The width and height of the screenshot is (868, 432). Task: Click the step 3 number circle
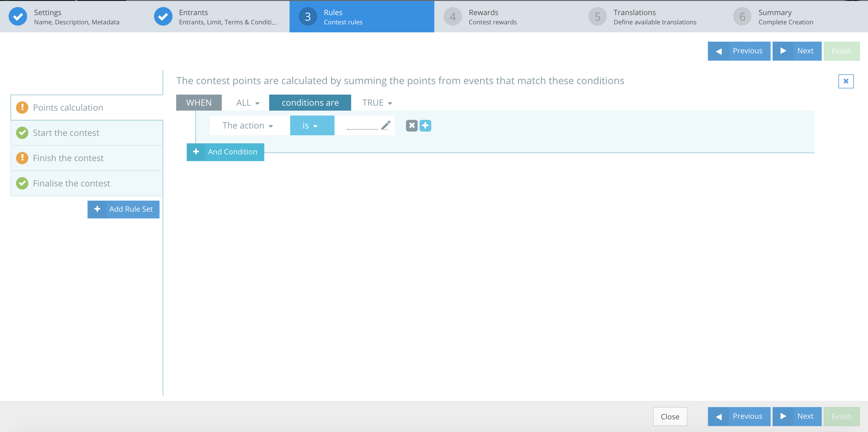point(308,17)
